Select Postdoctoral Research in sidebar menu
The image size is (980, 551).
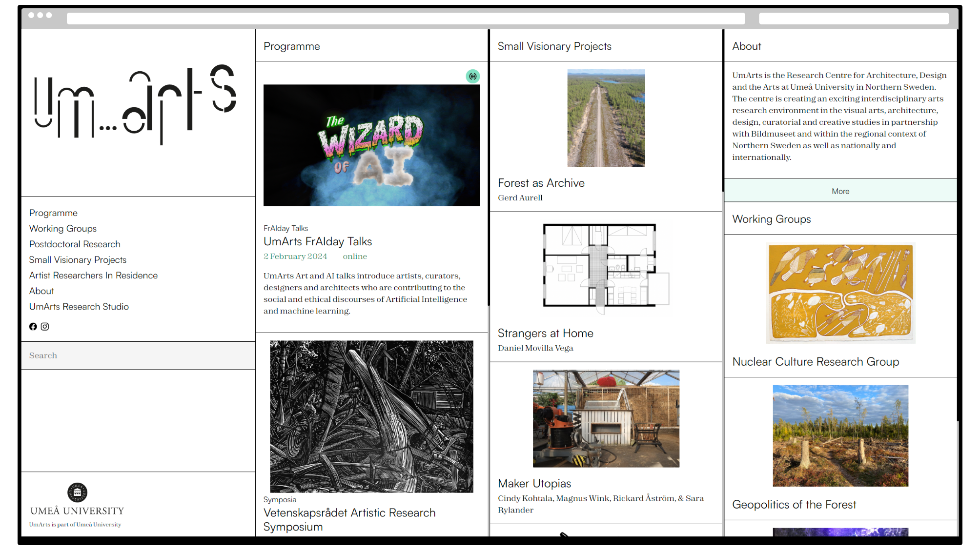pyautogui.click(x=75, y=244)
